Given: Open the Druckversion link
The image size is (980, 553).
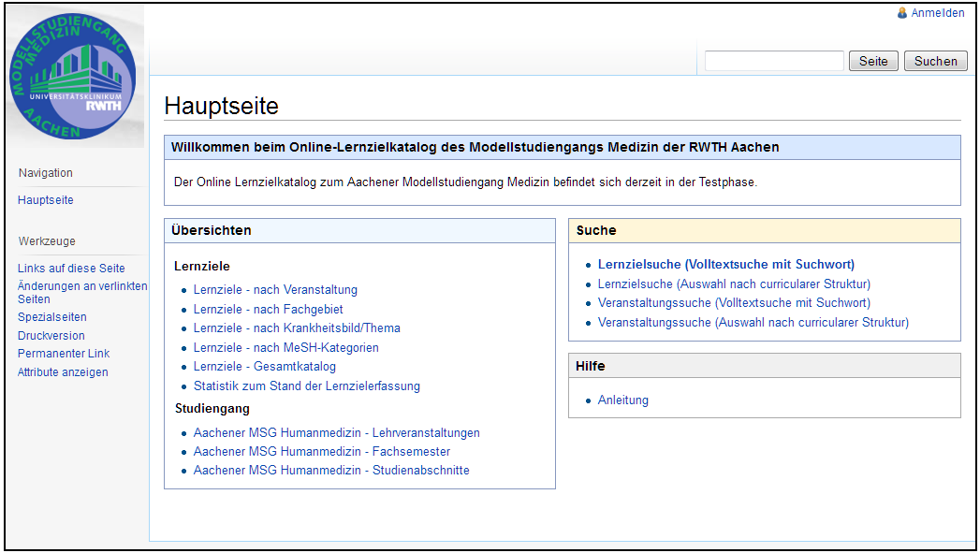Looking at the screenshot, I should pos(51,336).
